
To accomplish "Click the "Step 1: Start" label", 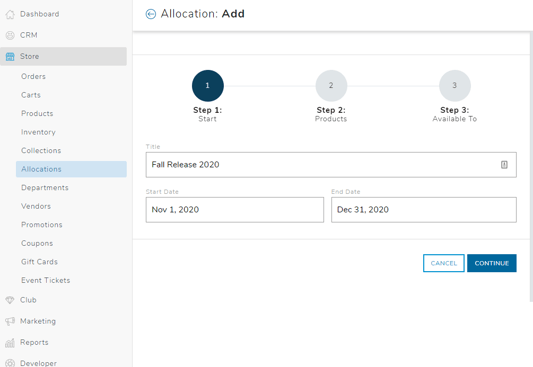I will pyautogui.click(x=207, y=114).
